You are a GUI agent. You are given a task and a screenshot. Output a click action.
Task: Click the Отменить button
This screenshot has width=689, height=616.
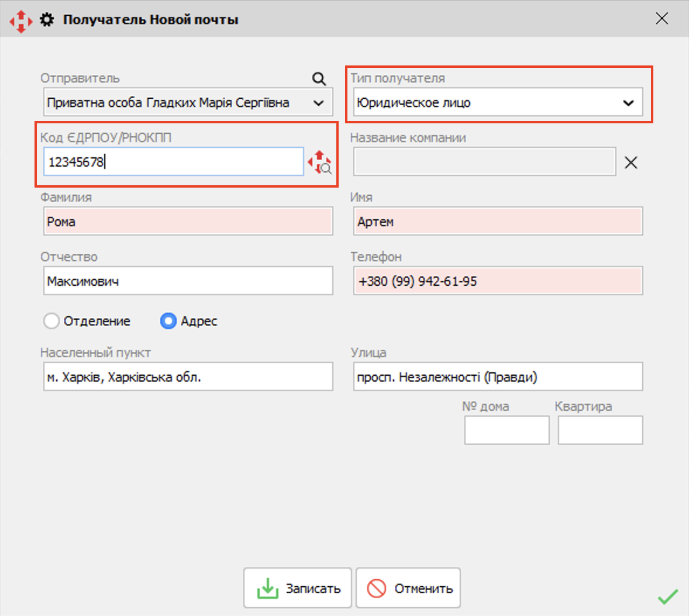(x=408, y=588)
